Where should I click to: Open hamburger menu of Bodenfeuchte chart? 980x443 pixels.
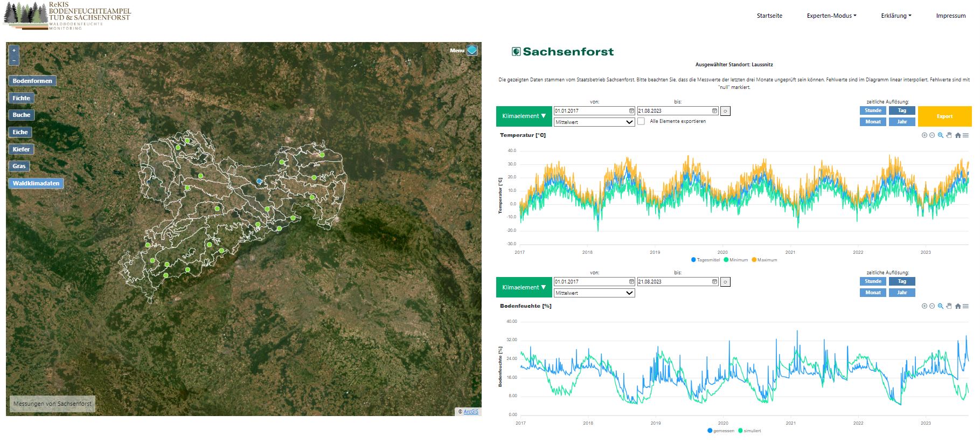[x=965, y=306]
